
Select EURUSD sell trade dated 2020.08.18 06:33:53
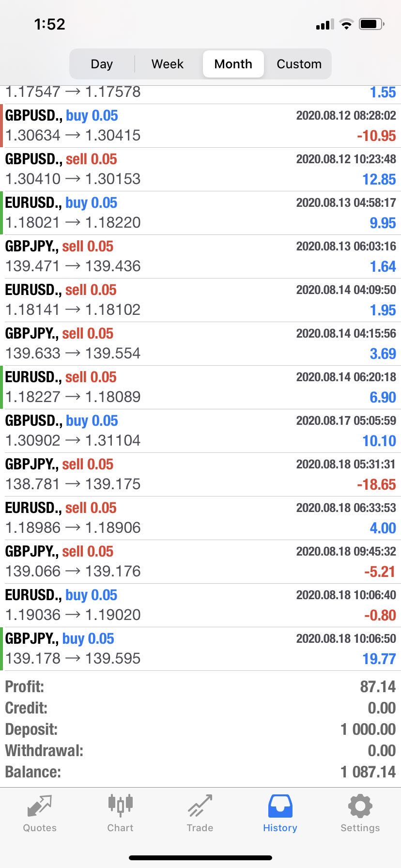[200, 518]
